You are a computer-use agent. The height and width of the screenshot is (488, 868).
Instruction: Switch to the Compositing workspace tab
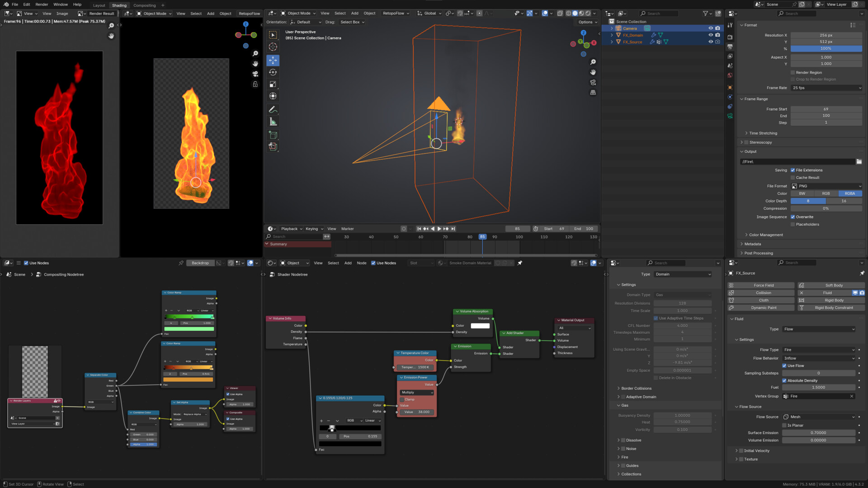click(x=145, y=5)
